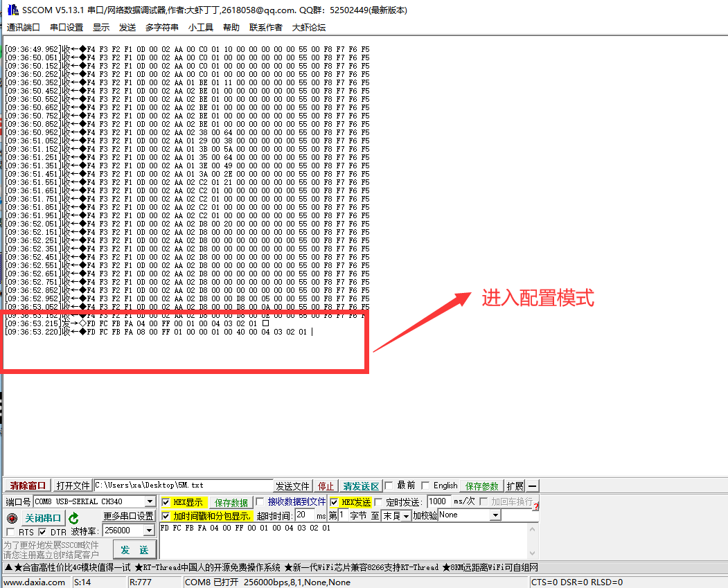Click the SSCOM application icon in title bar
Screen dimensions: 728x588
click(x=13, y=10)
